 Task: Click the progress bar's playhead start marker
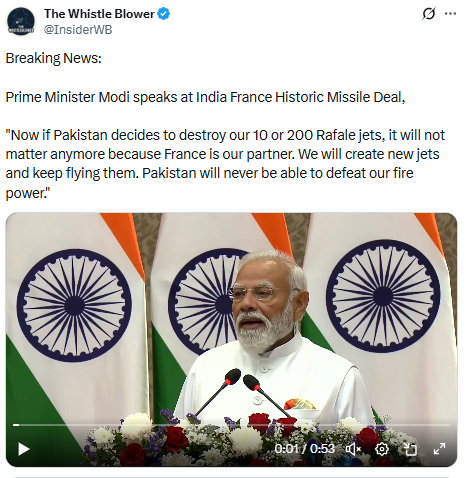click(x=16, y=425)
